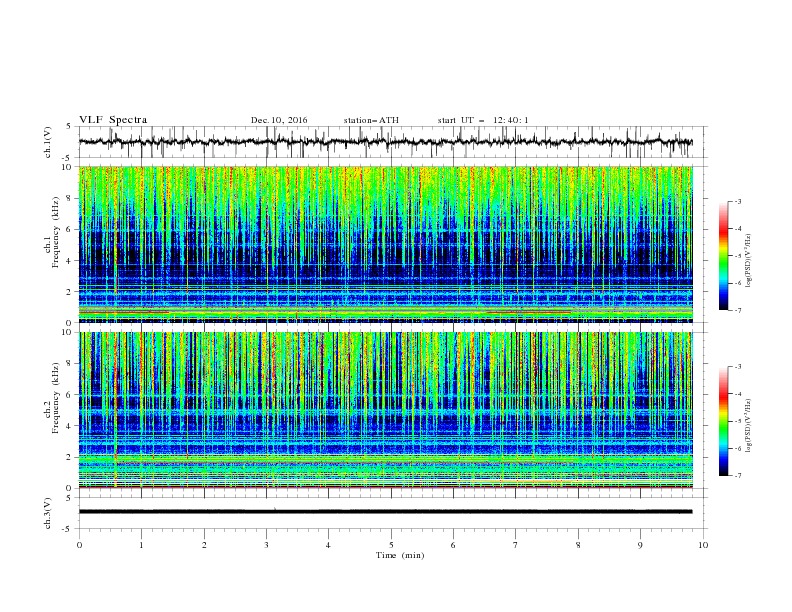
Task: Click the "station=ATH" label
Action: [371, 120]
